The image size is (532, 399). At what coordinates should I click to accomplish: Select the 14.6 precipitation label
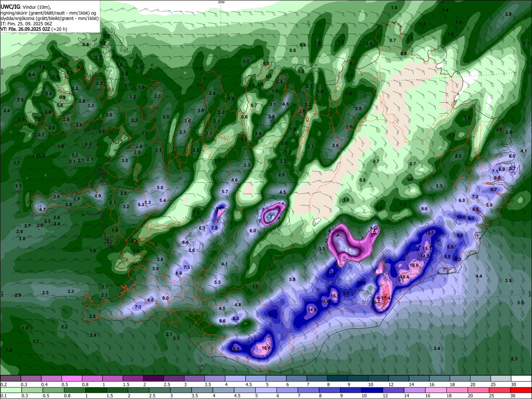(325, 301)
